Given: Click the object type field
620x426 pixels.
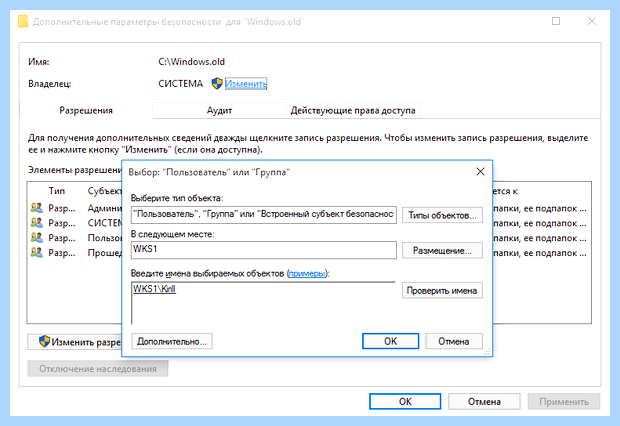Looking at the screenshot, I should [264, 215].
